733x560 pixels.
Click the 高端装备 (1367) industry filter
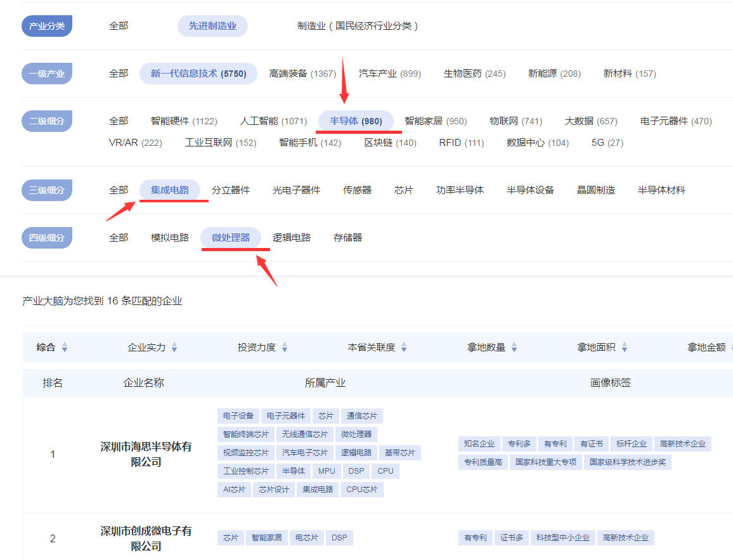(x=302, y=74)
